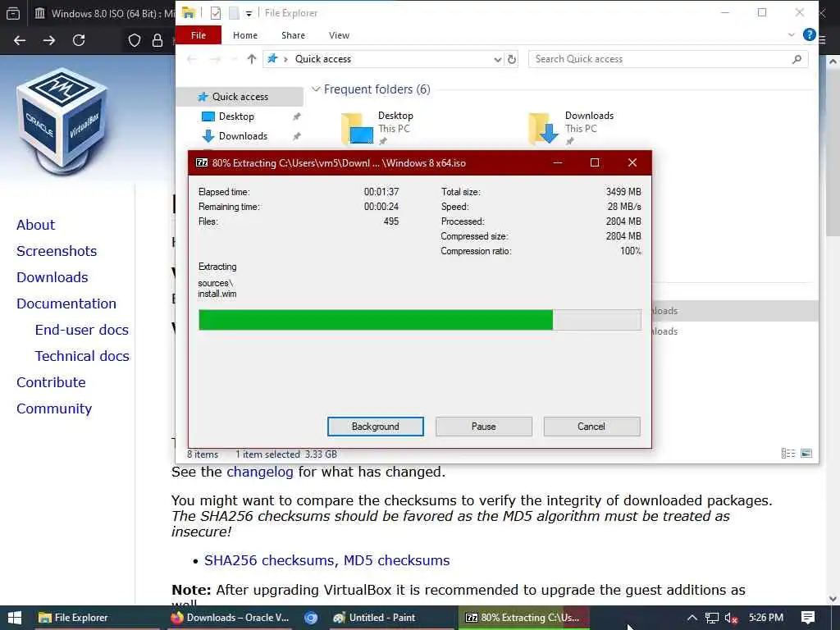The height and width of the screenshot is (630, 840).
Task: Click the Chrome taskbar icon
Action: pos(311,618)
